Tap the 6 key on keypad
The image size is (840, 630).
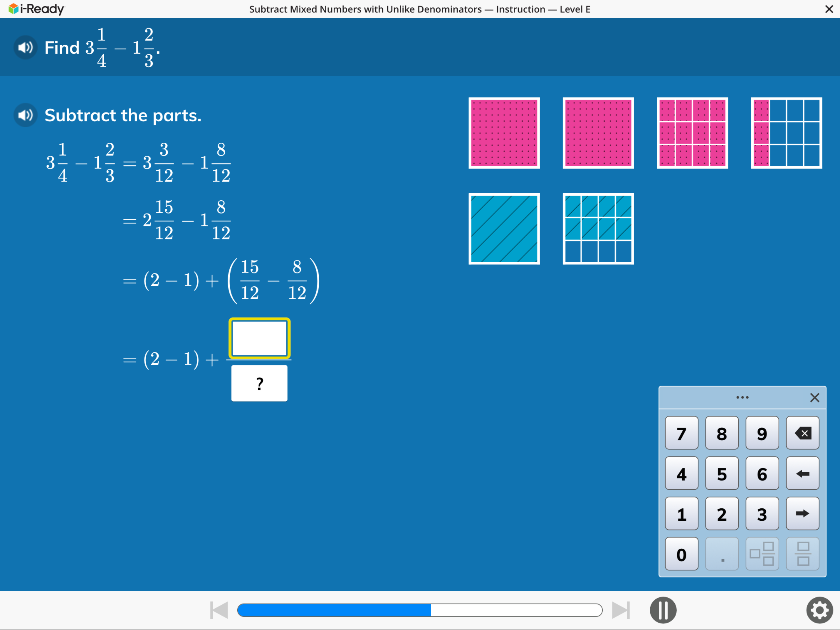(x=762, y=474)
